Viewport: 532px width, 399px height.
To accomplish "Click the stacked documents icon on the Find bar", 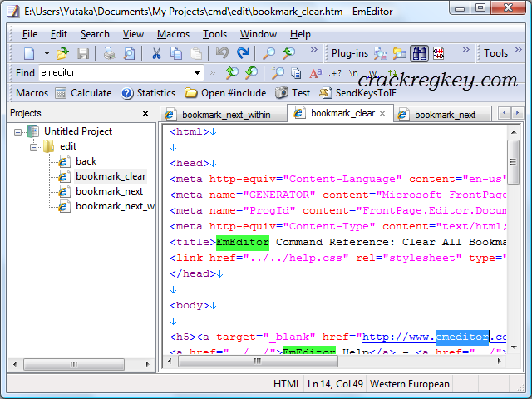I will 296,73.
